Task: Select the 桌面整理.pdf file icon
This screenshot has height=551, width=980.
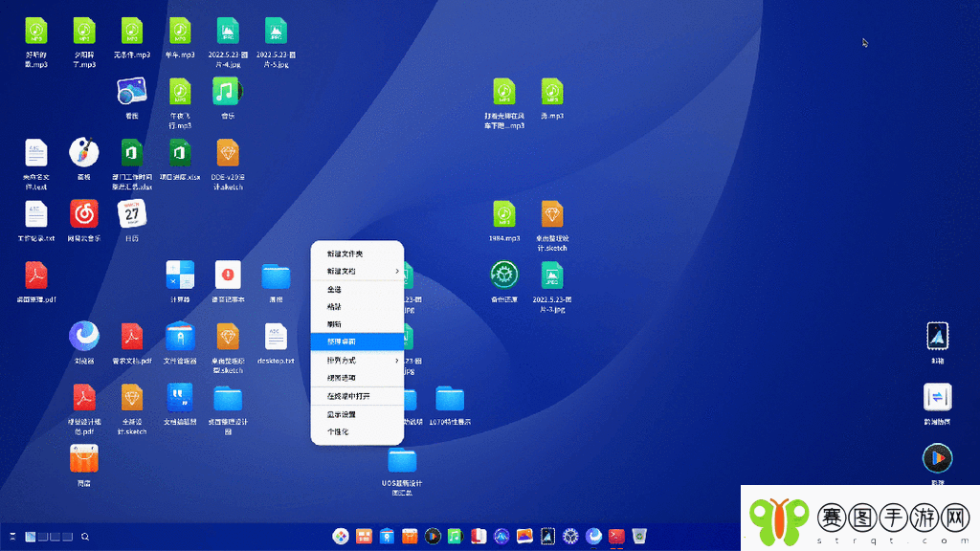Action: click(35, 275)
